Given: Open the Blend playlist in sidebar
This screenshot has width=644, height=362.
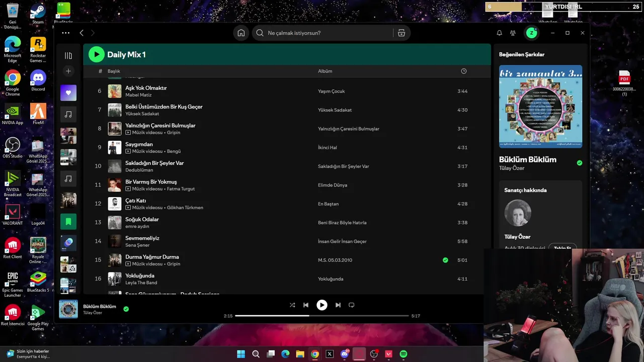Looking at the screenshot, I should click(68, 243).
